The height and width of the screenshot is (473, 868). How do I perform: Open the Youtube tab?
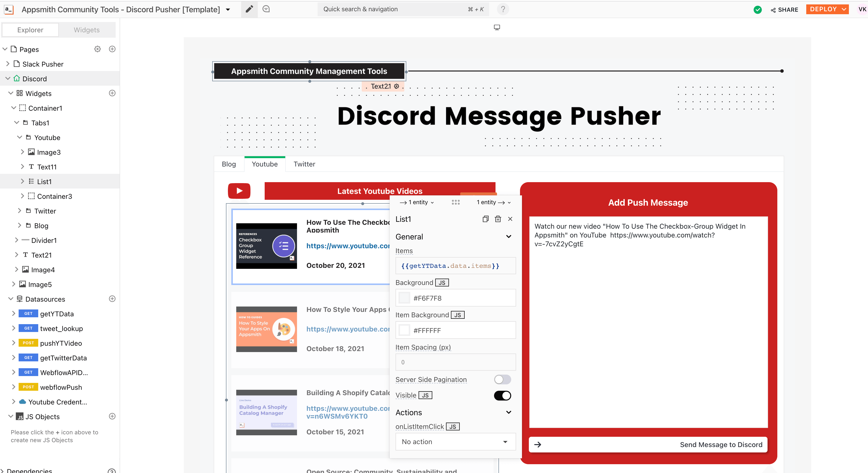coord(265,164)
